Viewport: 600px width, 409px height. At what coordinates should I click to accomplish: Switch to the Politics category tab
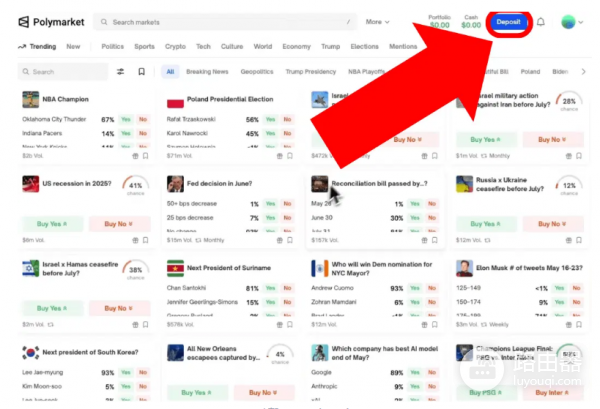point(112,46)
